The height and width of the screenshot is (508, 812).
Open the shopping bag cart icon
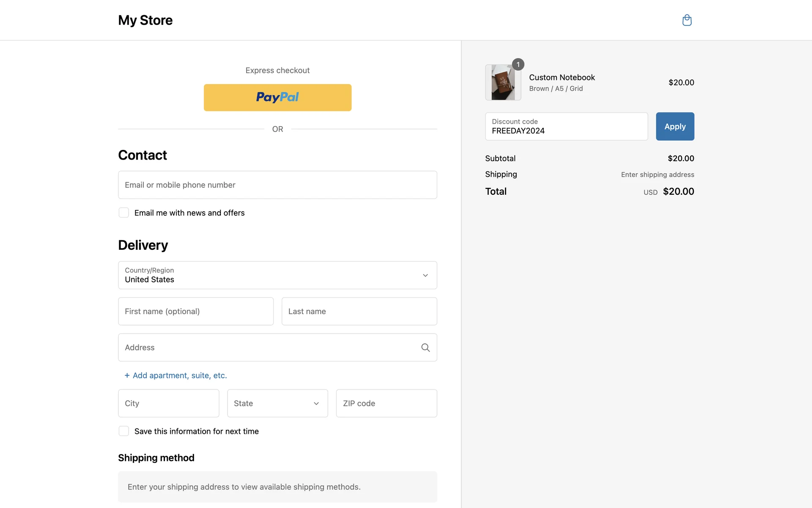click(x=687, y=20)
